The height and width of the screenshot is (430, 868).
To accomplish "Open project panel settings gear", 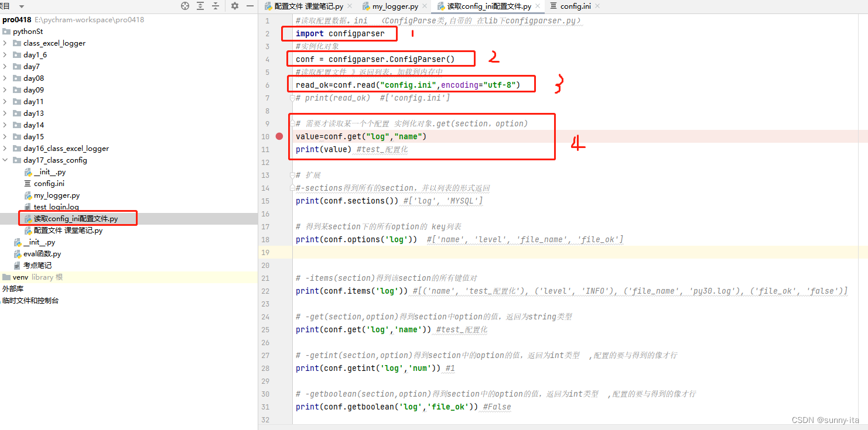I will (x=235, y=6).
